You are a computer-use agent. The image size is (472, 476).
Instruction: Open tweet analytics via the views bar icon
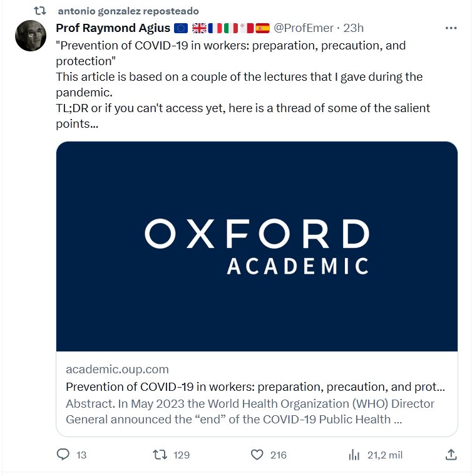(354, 455)
